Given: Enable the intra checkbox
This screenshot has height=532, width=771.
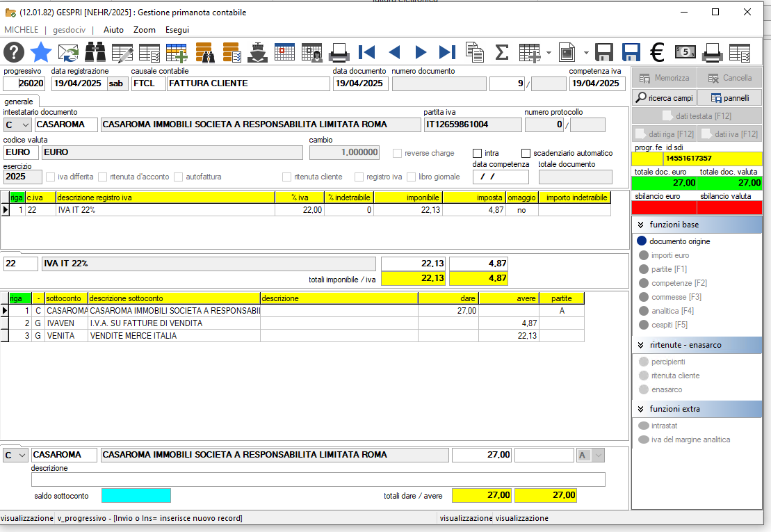Looking at the screenshot, I should click(477, 154).
